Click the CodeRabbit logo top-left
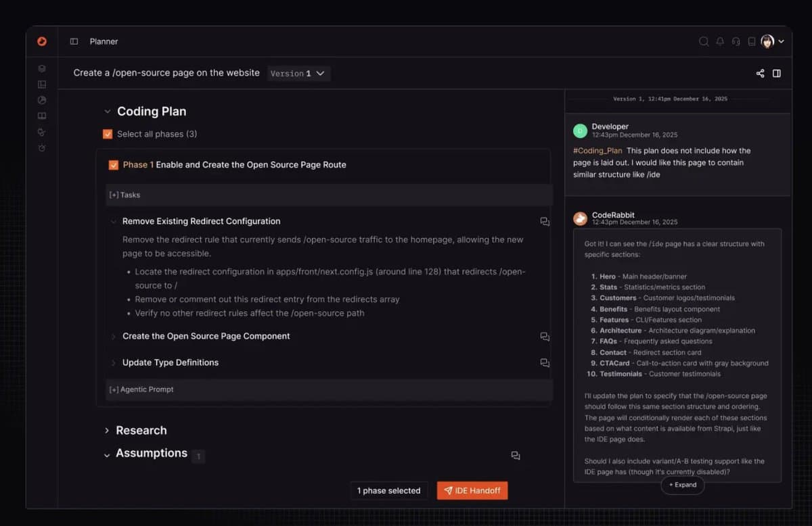 pos(41,41)
